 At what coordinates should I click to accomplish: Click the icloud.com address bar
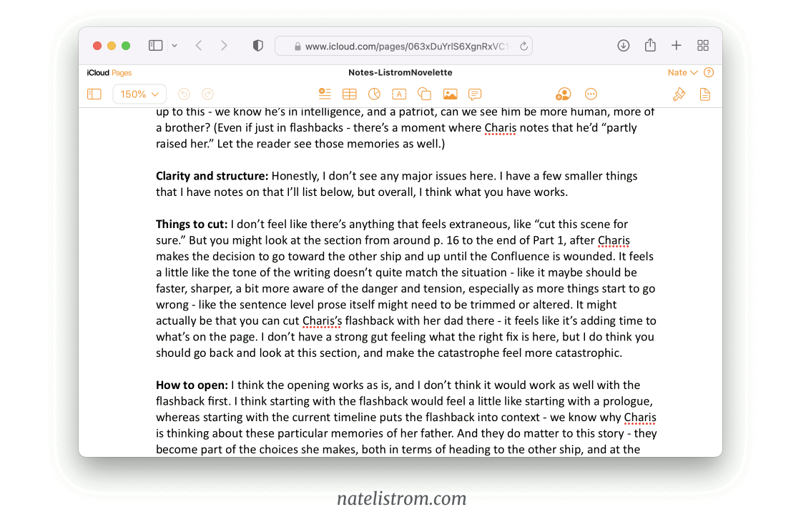403,46
